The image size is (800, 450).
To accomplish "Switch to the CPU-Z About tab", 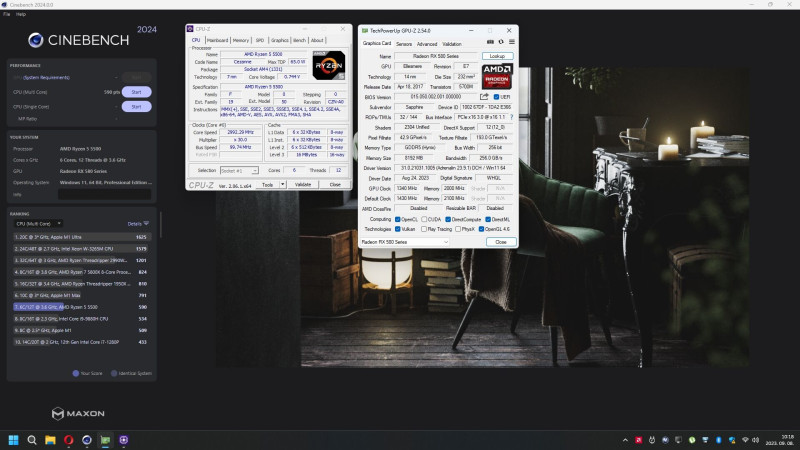I will (317, 40).
